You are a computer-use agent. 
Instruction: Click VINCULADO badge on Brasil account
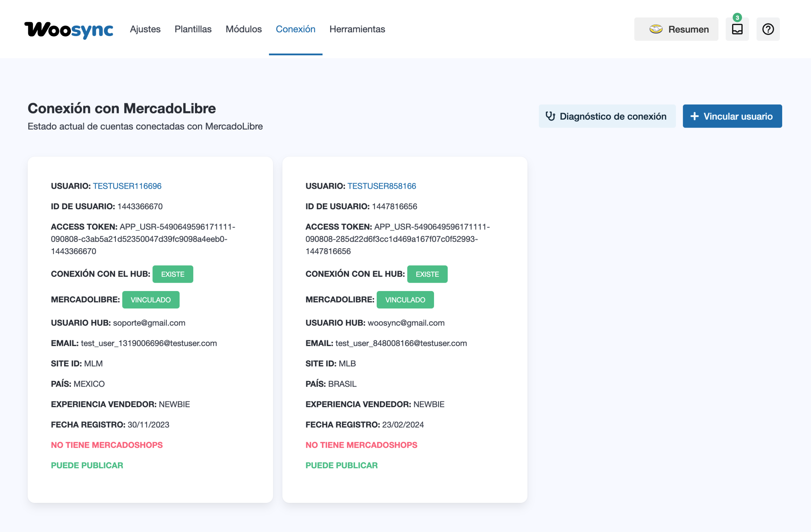pos(405,300)
